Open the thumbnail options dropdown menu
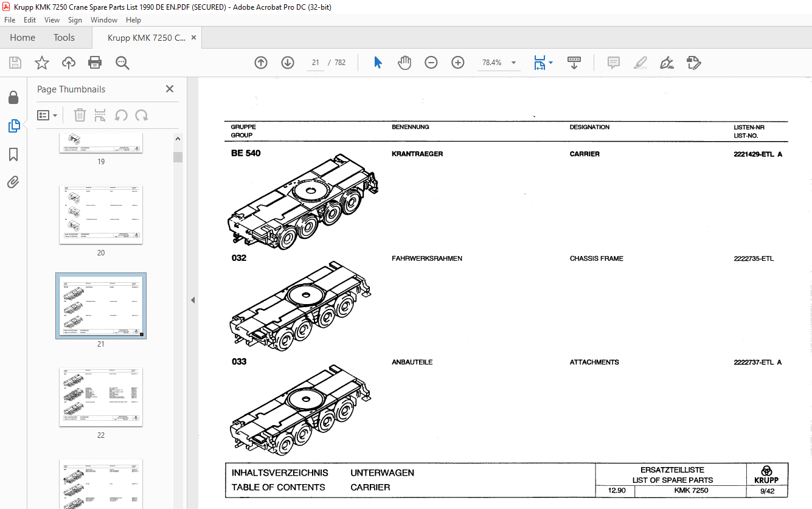812x509 pixels. click(x=47, y=115)
